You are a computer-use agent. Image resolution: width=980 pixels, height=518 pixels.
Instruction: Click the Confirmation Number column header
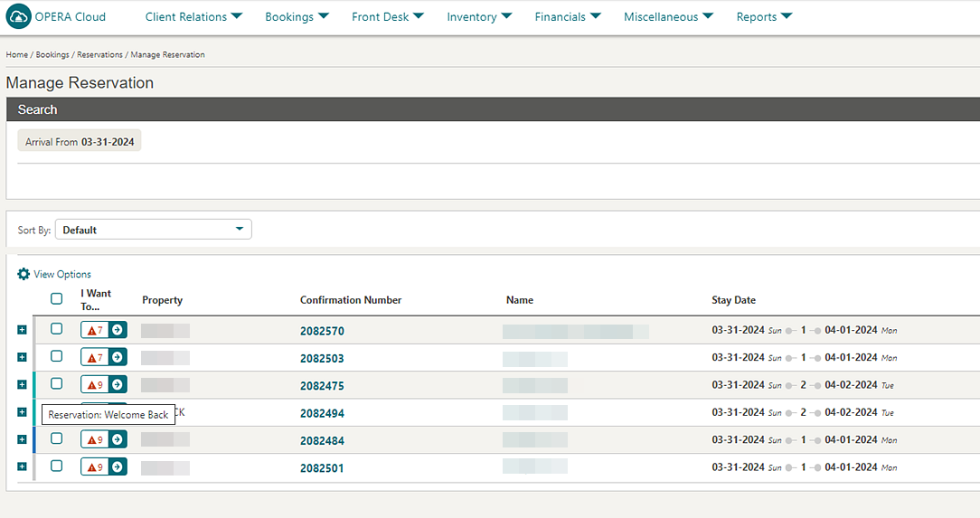tap(351, 300)
